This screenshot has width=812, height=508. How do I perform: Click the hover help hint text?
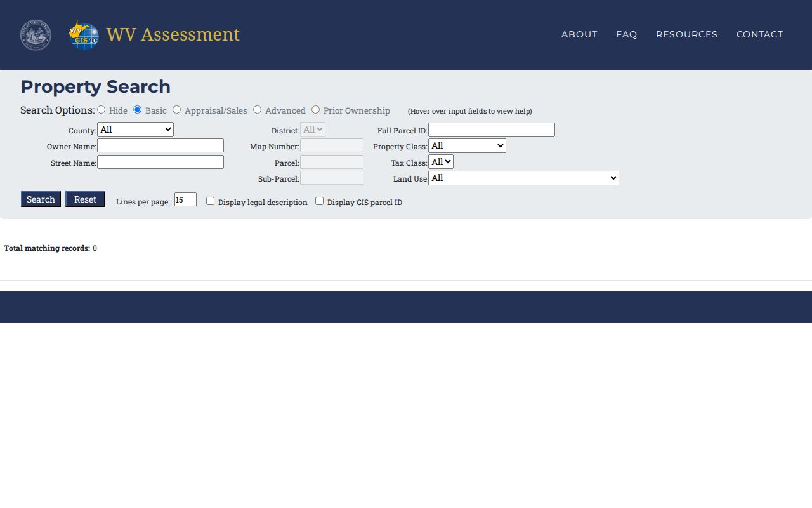pos(470,111)
